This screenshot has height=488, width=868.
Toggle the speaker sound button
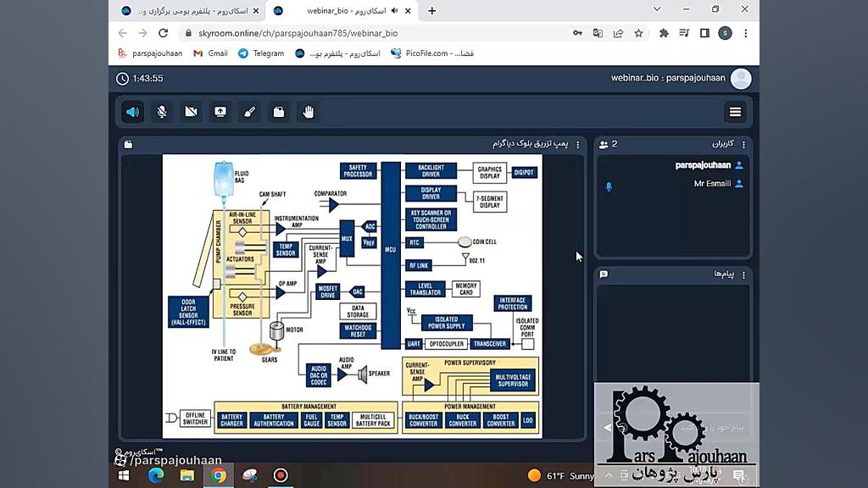click(x=132, y=112)
